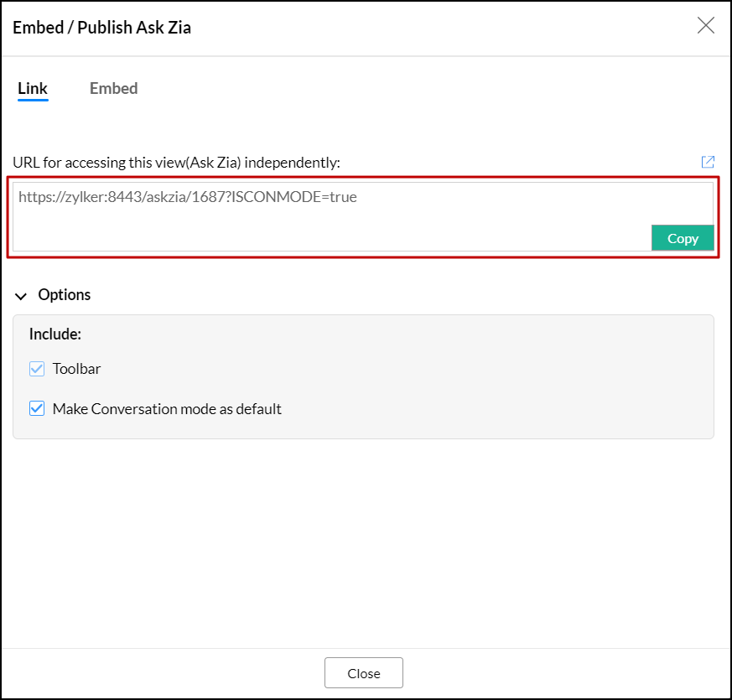The image size is (732, 700).
Task: Click the Embed / Publish Ask Zia title
Action: pyautogui.click(x=101, y=28)
